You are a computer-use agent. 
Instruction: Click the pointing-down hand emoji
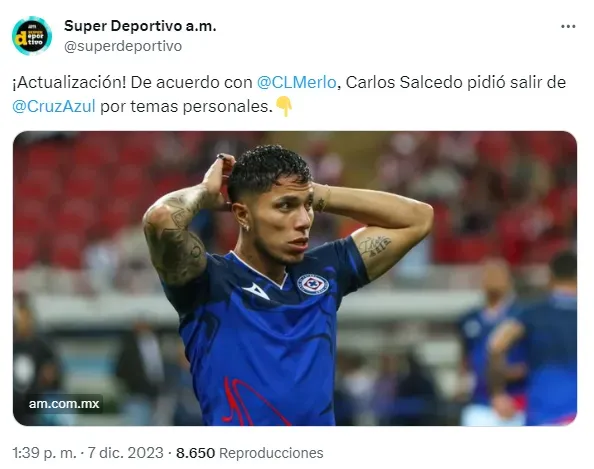tap(284, 106)
